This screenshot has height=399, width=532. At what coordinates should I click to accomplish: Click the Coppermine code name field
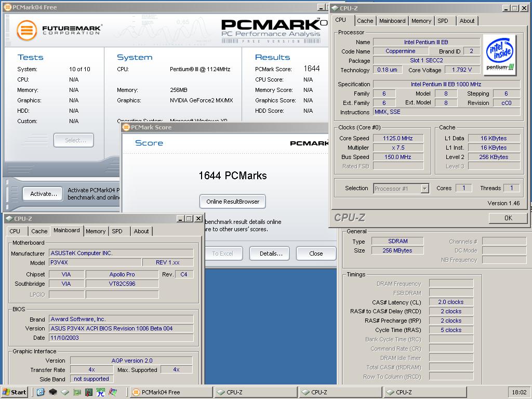pyautogui.click(x=401, y=51)
